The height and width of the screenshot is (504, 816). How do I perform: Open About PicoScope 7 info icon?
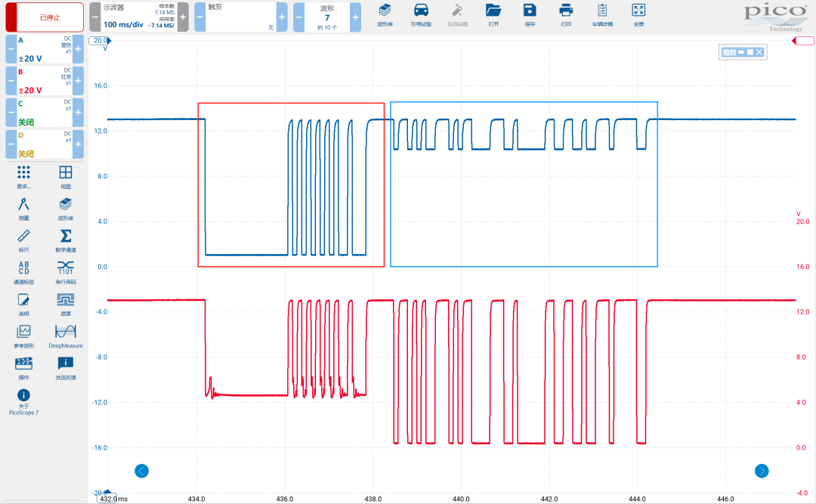tap(23, 402)
